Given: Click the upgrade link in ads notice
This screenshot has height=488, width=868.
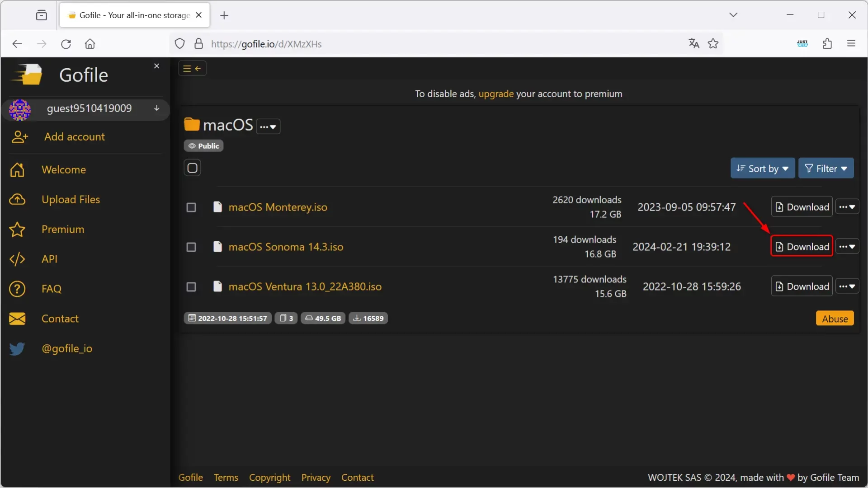Looking at the screenshot, I should point(496,94).
